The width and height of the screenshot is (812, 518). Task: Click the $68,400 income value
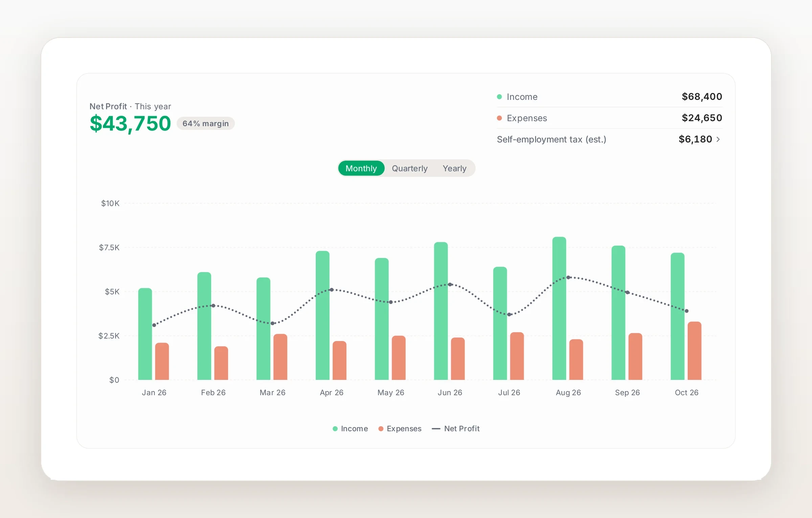(702, 97)
